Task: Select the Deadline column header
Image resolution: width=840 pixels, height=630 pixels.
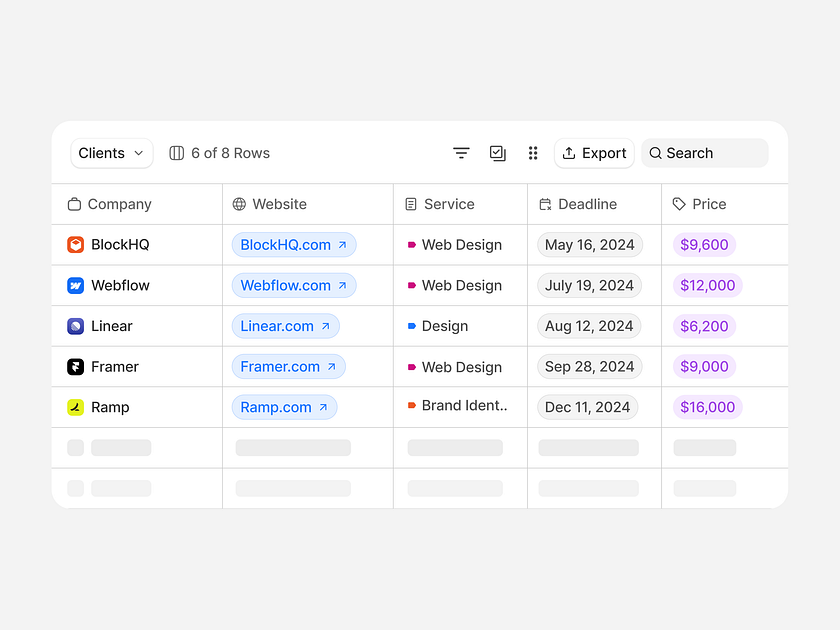Action: [578, 204]
